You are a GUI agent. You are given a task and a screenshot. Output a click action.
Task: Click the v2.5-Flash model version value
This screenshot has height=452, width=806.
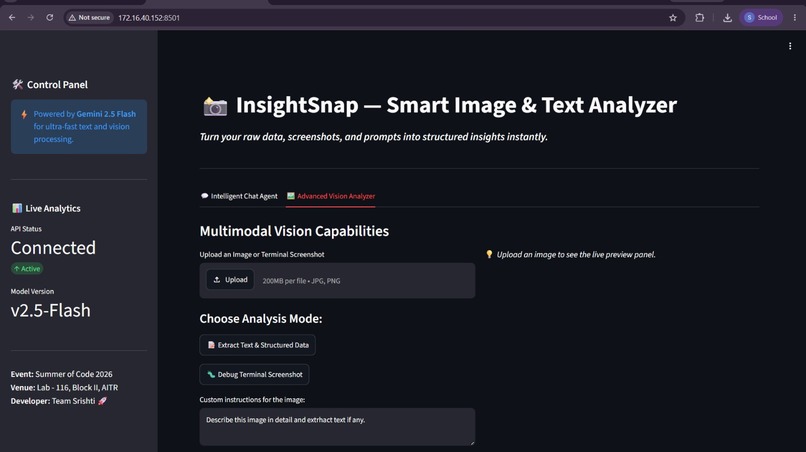50,311
